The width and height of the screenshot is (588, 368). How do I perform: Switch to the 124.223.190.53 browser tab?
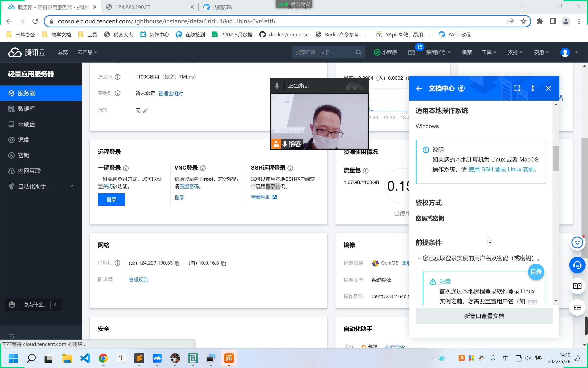point(150,7)
